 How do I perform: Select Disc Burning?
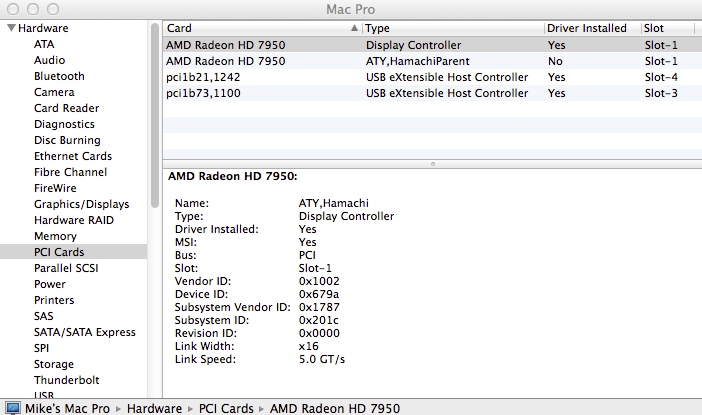point(67,140)
